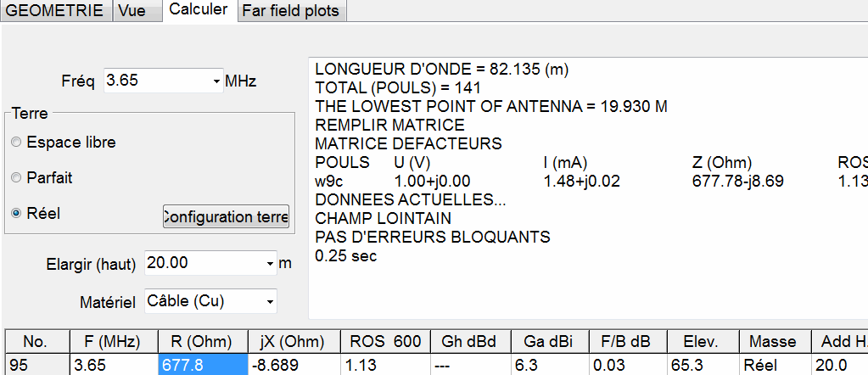Open the Far field plots tab

290,11
